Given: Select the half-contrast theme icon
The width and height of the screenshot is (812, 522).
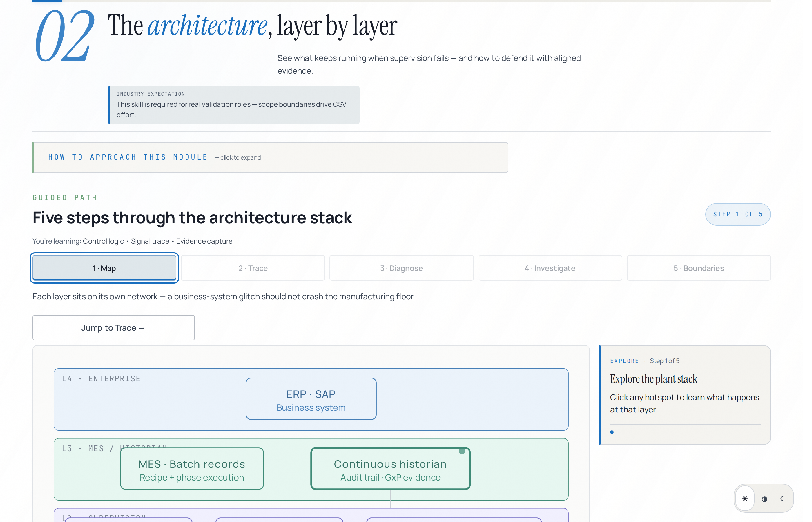Looking at the screenshot, I should tap(764, 499).
